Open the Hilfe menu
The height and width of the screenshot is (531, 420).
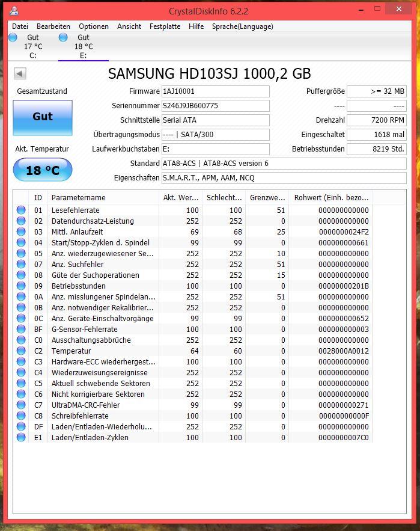pos(196,26)
